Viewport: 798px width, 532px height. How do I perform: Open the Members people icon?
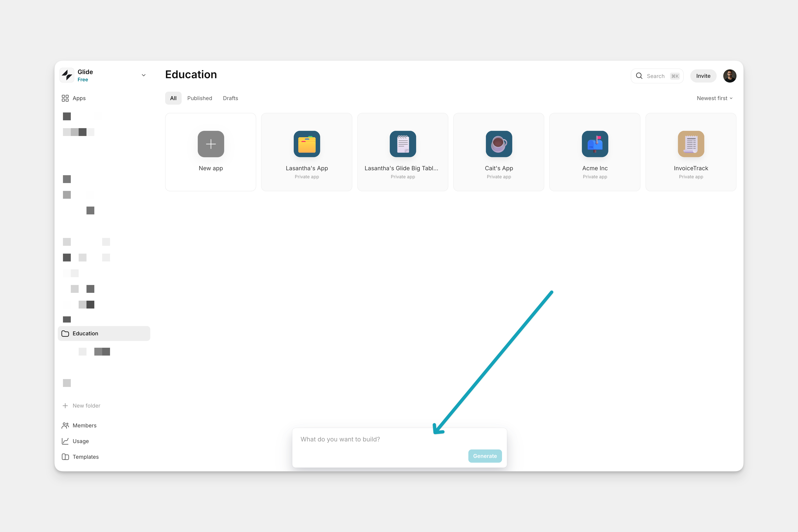click(x=65, y=426)
